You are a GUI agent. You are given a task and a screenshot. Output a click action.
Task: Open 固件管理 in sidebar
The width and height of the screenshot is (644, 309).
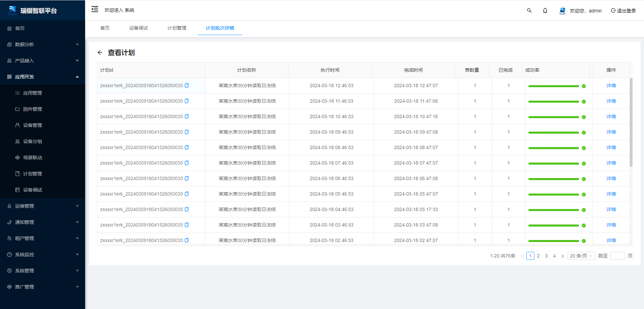pos(42,109)
